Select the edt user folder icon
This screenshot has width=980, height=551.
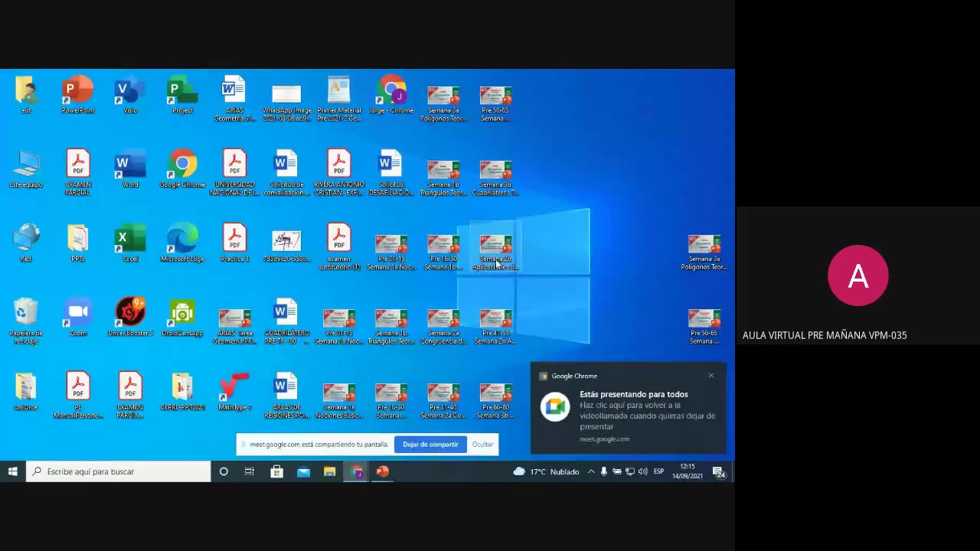click(26, 95)
